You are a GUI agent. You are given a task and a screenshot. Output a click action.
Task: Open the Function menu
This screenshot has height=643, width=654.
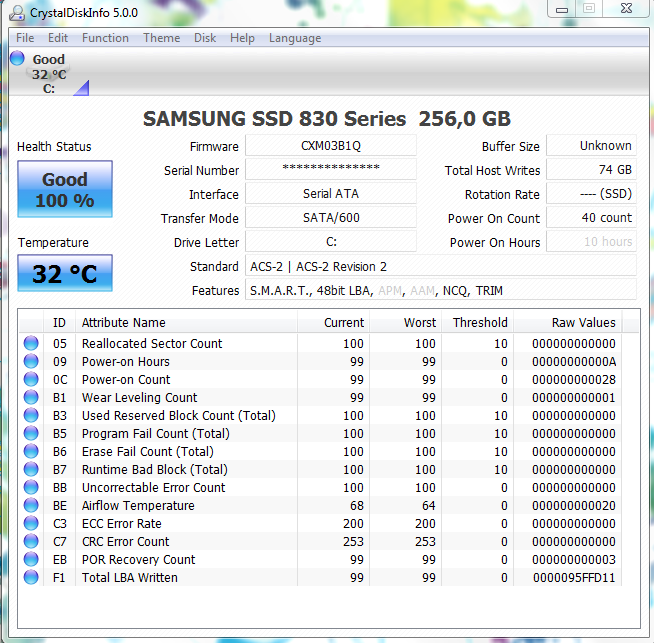105,38
